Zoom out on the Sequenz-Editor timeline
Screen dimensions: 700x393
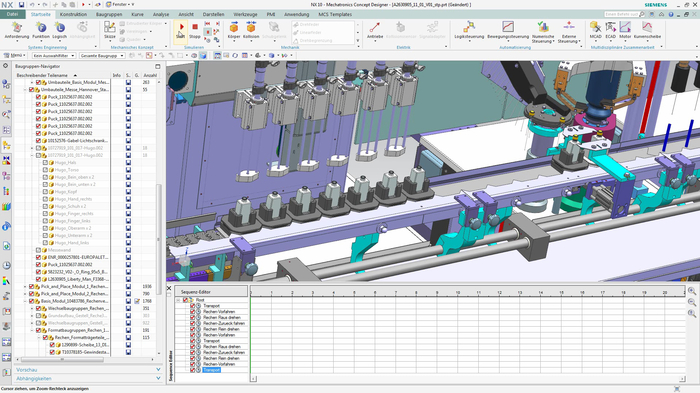(692, 302)
